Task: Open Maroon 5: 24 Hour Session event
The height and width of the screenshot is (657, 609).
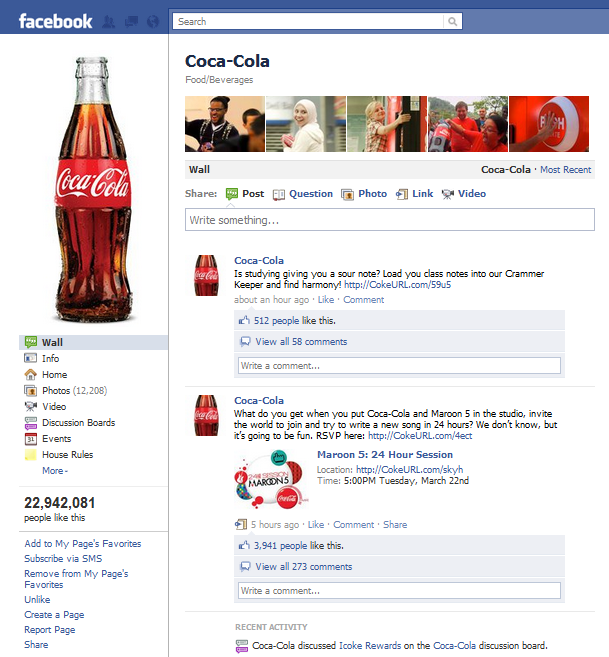Action: [385, 455]
